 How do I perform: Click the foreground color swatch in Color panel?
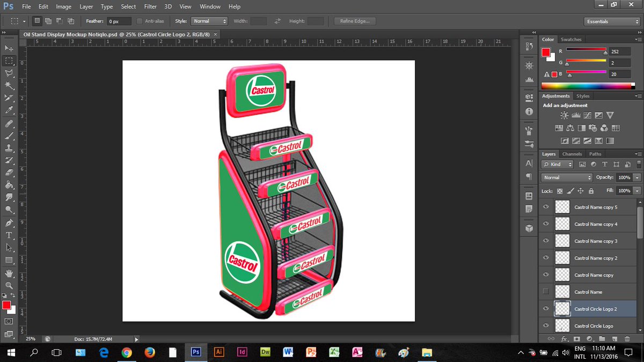(x=546, y=52)
